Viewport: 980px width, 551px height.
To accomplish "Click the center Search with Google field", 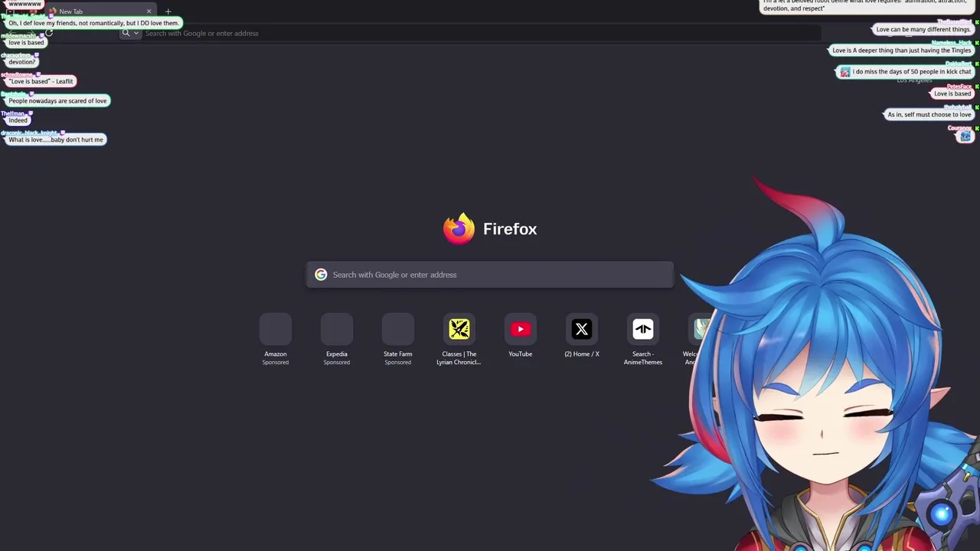I will (x=490, y=275).
